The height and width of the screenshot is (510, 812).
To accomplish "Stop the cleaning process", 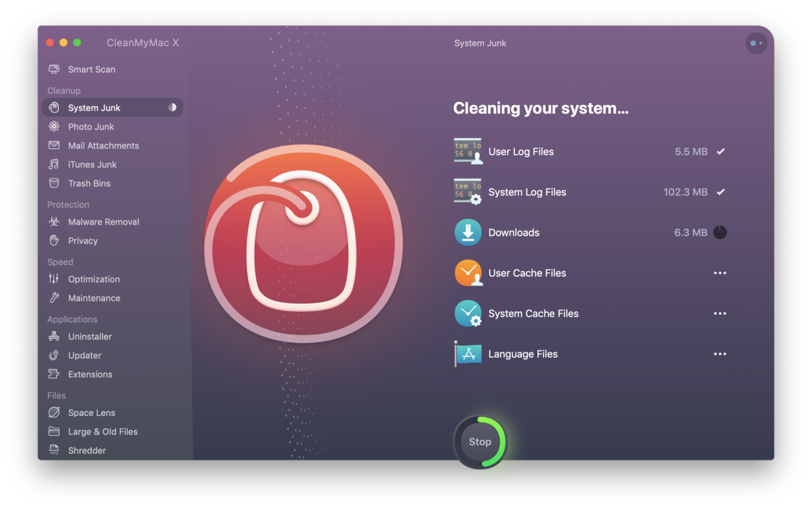I will pyautogui.click(x=479, y=442).
